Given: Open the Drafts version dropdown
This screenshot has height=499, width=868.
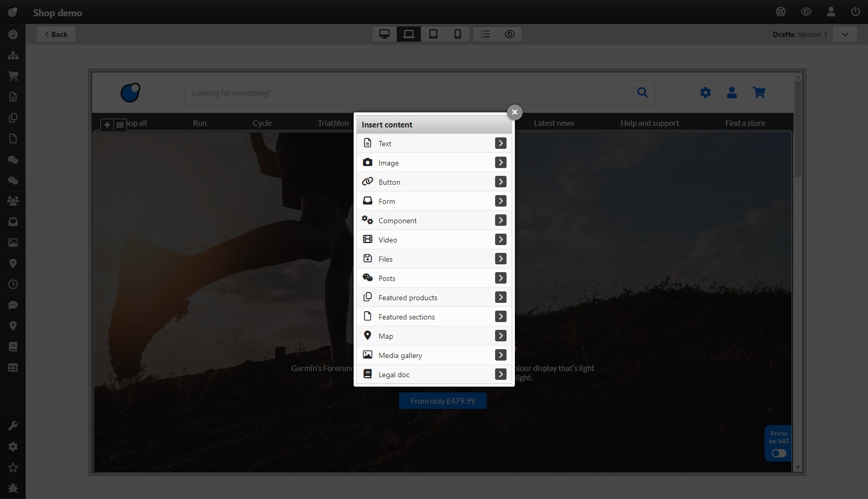Looking at the screenshot, I should [845, 34].
